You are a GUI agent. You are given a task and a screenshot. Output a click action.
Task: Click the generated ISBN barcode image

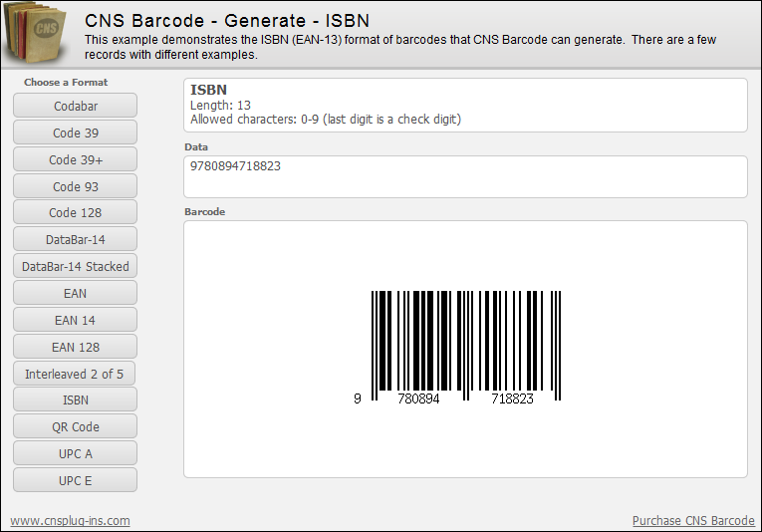click(458, 348)
